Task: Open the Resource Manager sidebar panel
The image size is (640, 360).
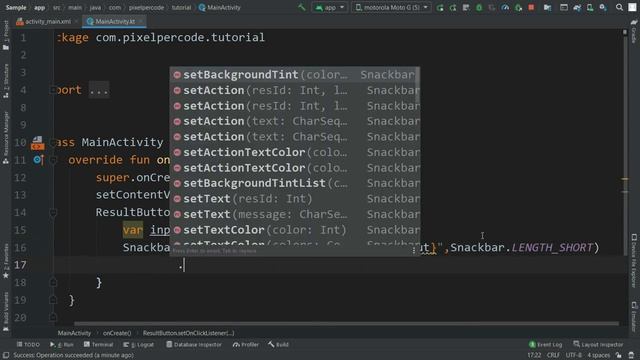Action: point(6,138)
